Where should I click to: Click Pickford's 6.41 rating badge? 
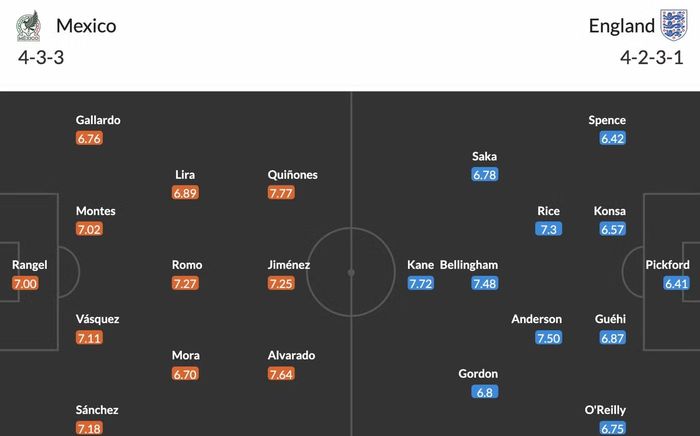[676, 283]
